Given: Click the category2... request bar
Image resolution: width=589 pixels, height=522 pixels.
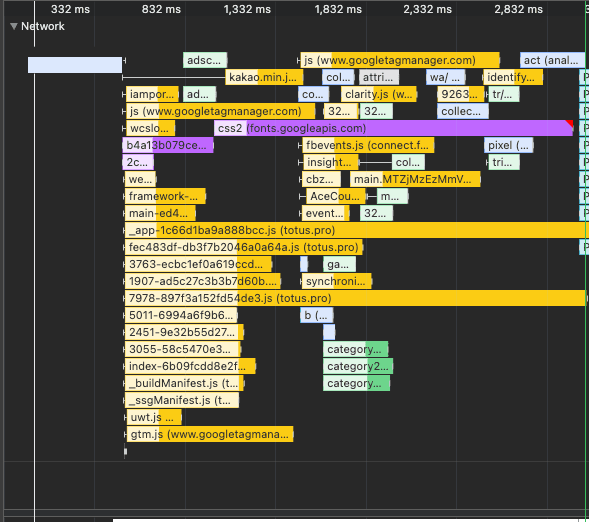Looking at the screenshot, I should 358,366.
